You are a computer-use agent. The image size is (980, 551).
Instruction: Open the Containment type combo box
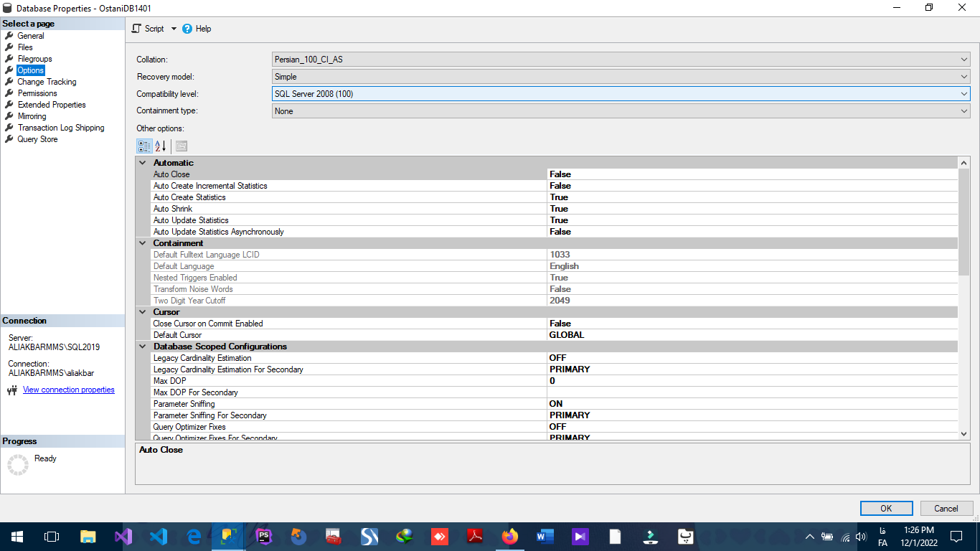(621, 111)
